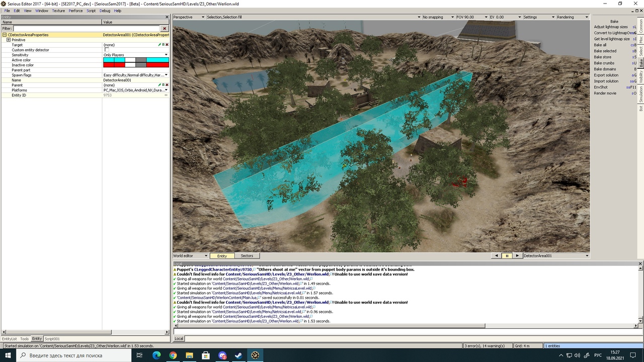The height and width of the screenshot is (362, 644).
Task: Open Discord from the taskbar
Action: (x=222, y=355)
